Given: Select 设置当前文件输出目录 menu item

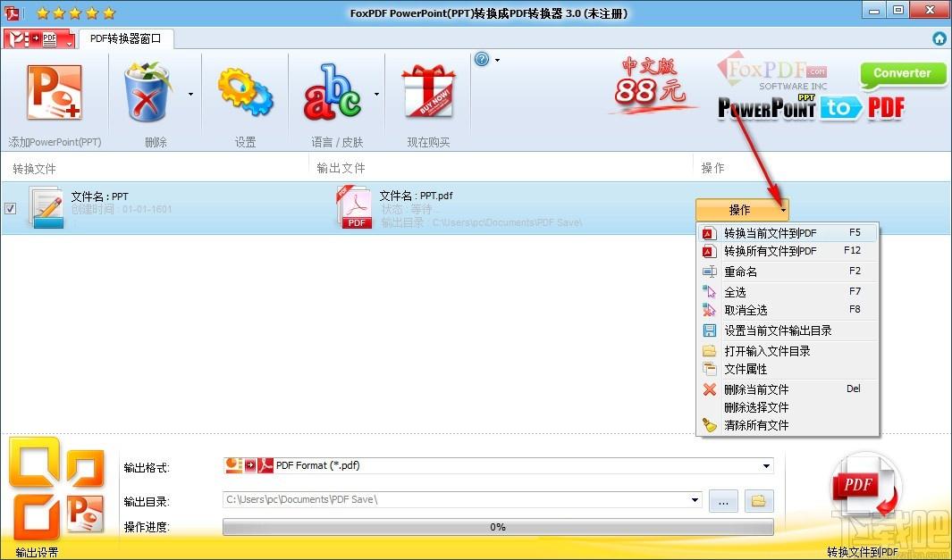Looking at the screenshot, I should click(787, 330).
